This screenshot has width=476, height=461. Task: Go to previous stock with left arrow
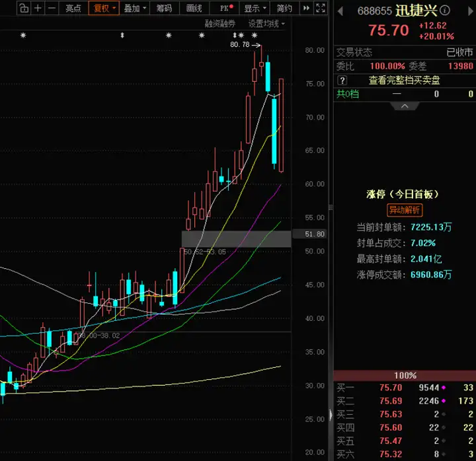click(x=340, y=11)
